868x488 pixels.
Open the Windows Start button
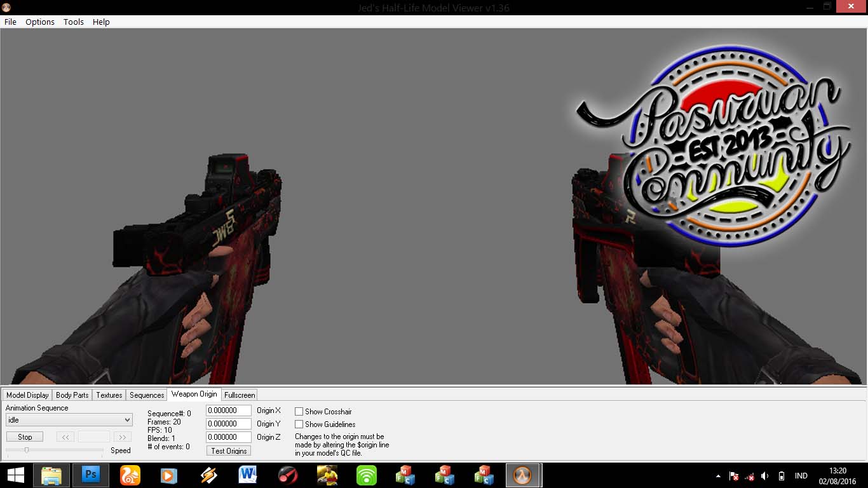(x=16, y=475)
